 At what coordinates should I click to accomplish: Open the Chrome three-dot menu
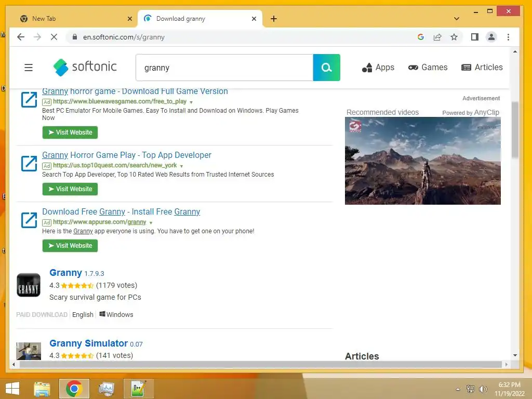pyautogui.click(x=508, y=37)
